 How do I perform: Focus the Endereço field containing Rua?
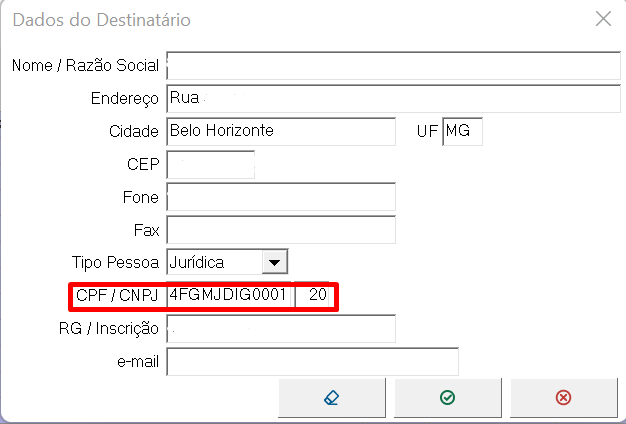pos(394,99)
